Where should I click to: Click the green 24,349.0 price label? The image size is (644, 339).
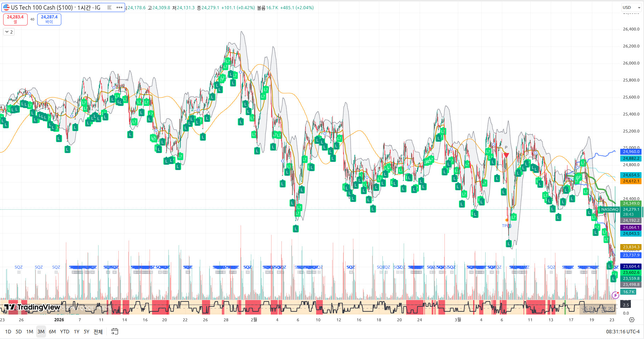(631, 203)
